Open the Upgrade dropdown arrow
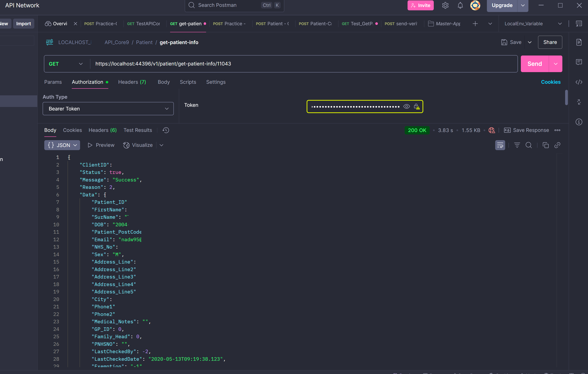The width and height of the screenshot is (588, 374). click(x=523, y=5)
